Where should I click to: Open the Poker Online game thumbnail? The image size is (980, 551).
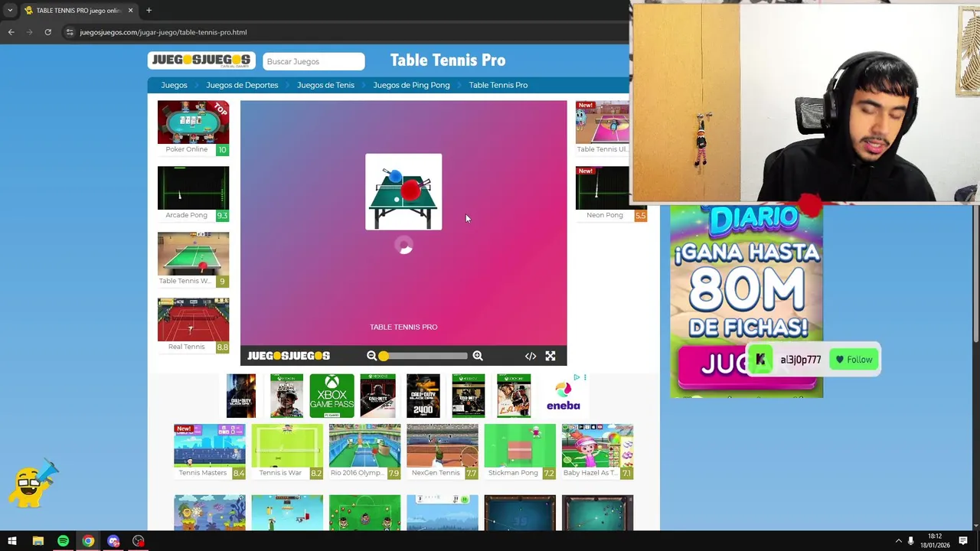[x=193, y=122]
